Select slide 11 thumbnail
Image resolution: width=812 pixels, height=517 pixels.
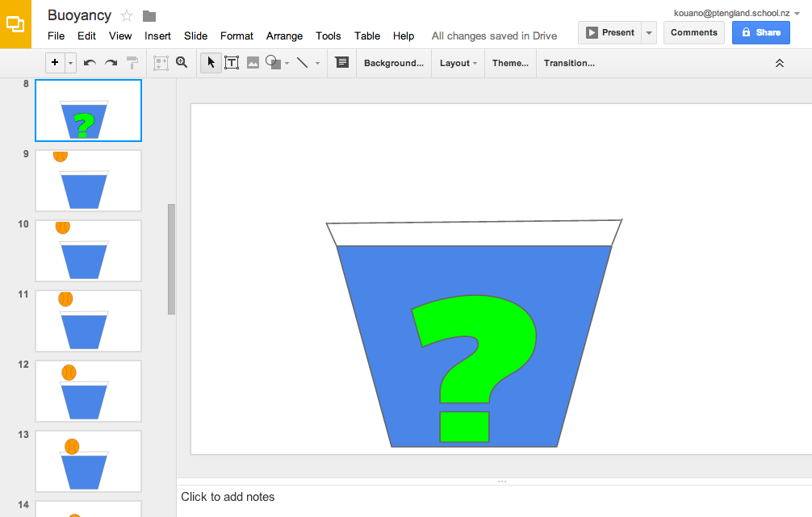[88, 321]
